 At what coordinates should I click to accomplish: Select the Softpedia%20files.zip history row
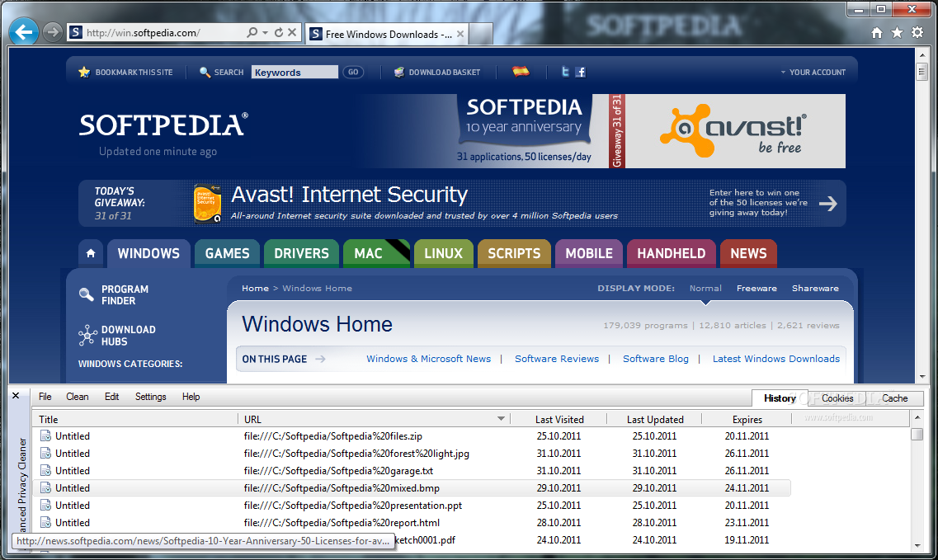click(x=412, y=436)
